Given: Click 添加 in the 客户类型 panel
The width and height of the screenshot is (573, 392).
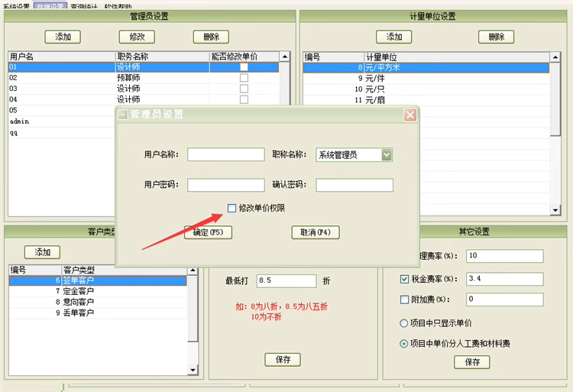Looking at the screenshot, I should (x=42, y=252).
